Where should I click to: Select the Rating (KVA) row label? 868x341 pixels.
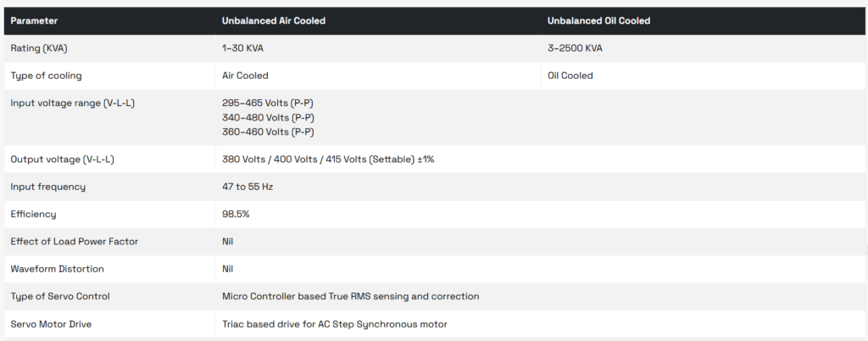click(41, 48)
